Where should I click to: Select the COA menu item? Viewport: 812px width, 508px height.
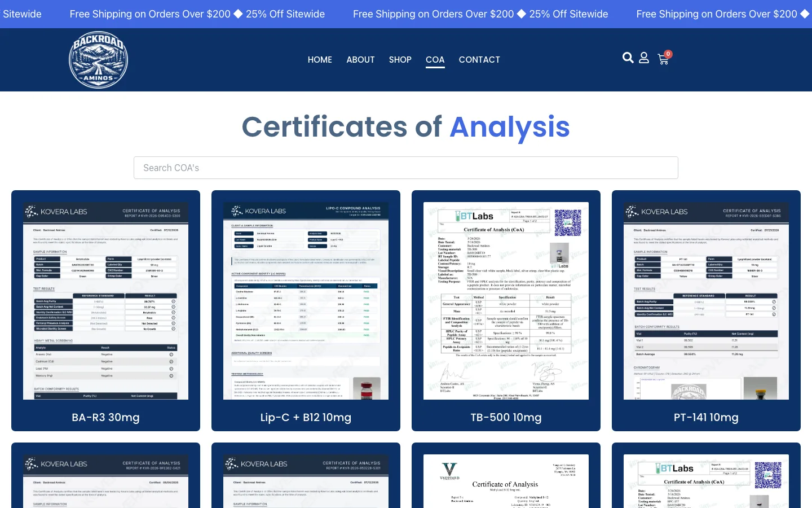point(435,60)
